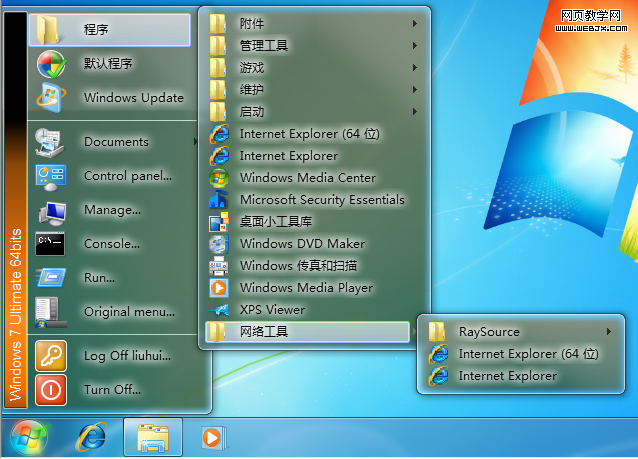Click the Windows Start orb button
638x459 pixels.
pos(29,436)
